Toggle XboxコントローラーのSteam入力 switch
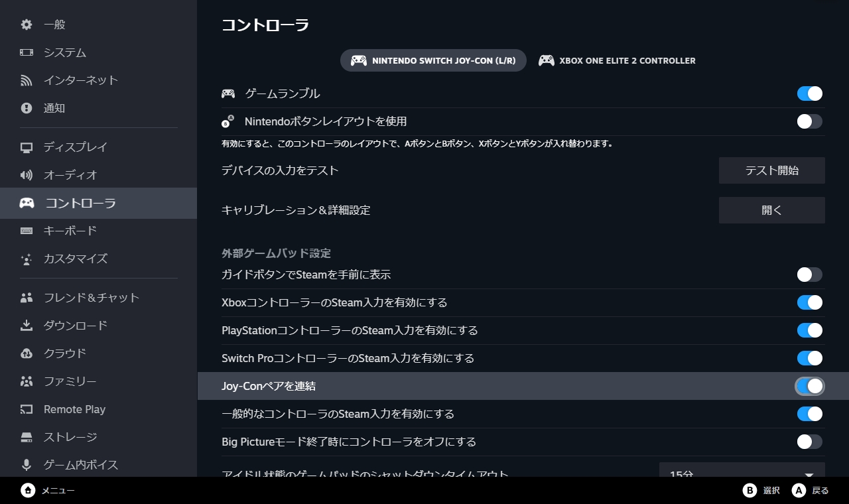This screenshot has width=849, height=504. point(810,302)
